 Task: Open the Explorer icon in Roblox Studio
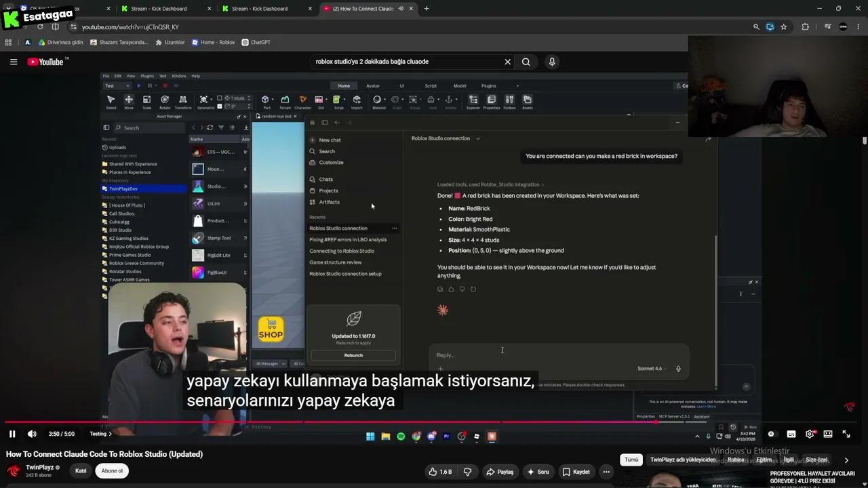473,102
